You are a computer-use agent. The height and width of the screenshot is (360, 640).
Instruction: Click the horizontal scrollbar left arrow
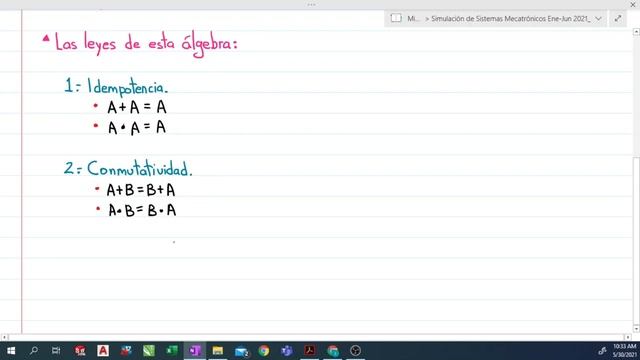tap(4, 337)
